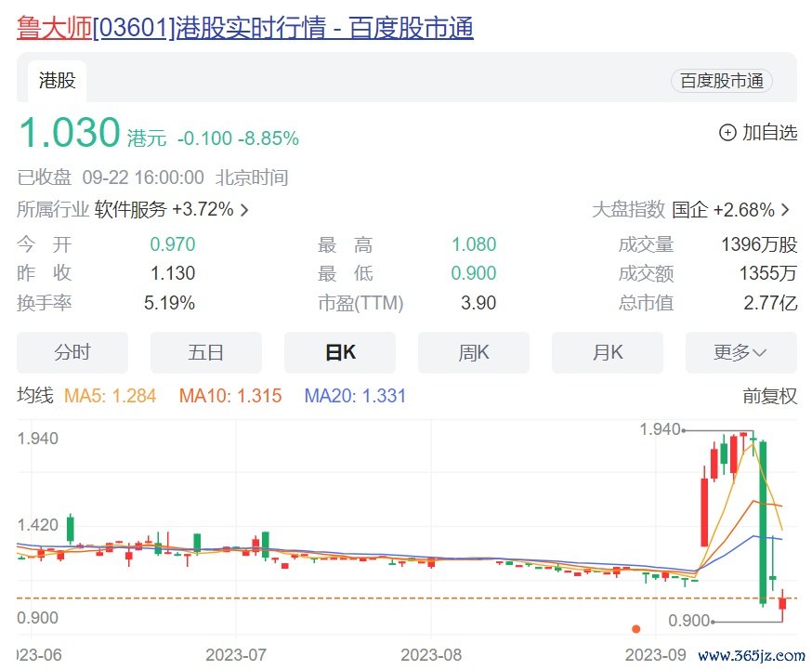Open the 软件服务 industry link
Image resolution: width=812 pixels, height=670 pixels.
(x=130, y=210)
